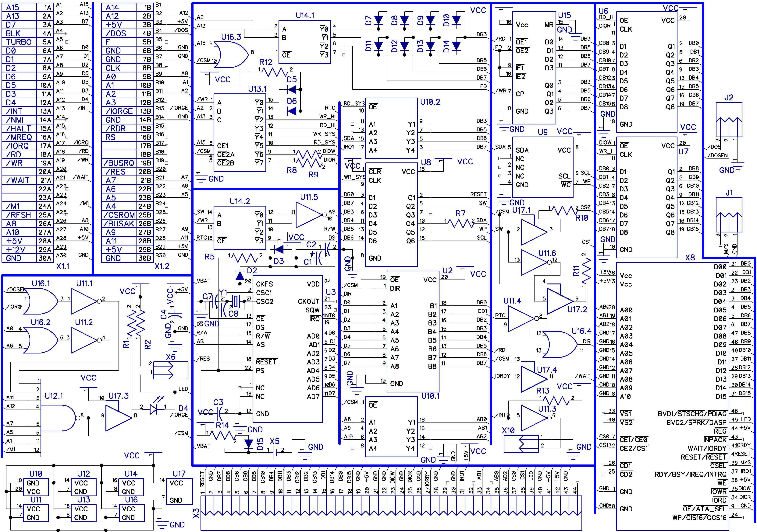Click the /CSROM pin label on X1.2
The width and height of the screenshot is (757, 532).
pos(119,215)
